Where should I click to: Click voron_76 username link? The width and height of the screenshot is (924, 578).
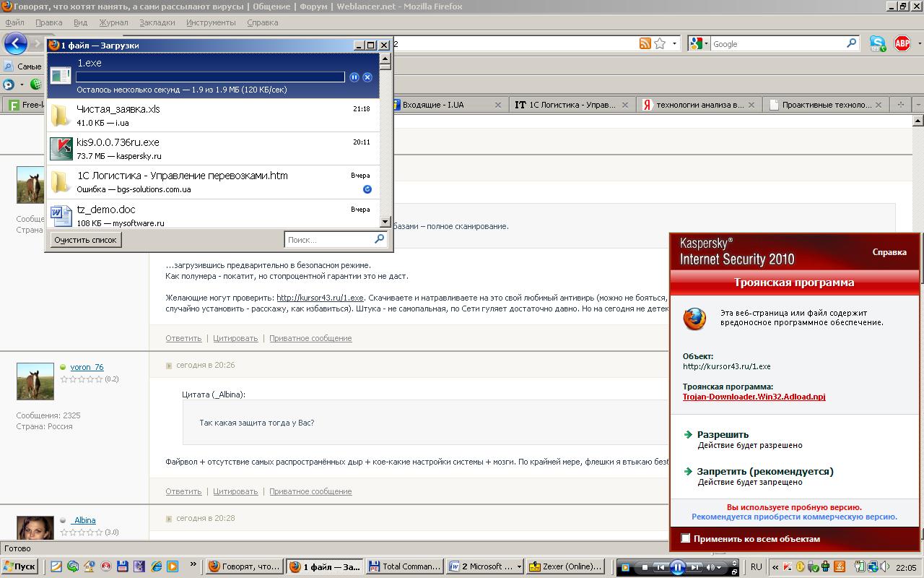pyautogui.click(x=87, y=367)
